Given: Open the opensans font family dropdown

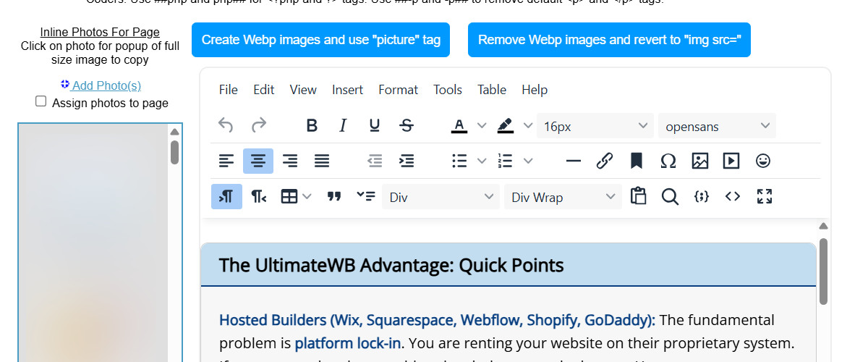Looking at the screenshot, I should point(717,126).
